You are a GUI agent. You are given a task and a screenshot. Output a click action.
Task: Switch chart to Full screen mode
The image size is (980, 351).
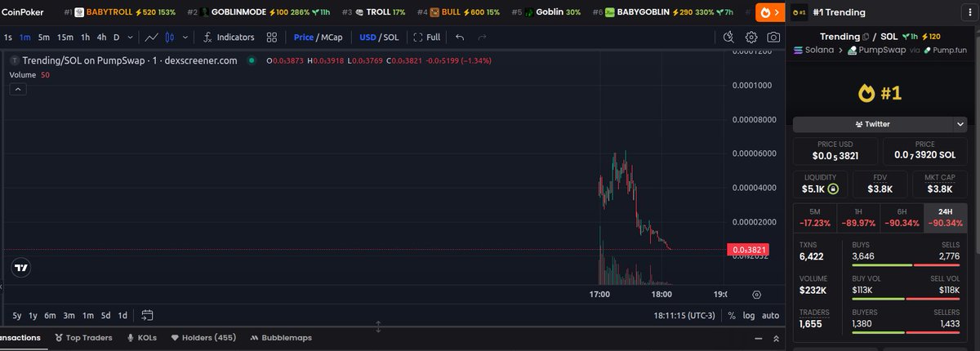point(427,37)
